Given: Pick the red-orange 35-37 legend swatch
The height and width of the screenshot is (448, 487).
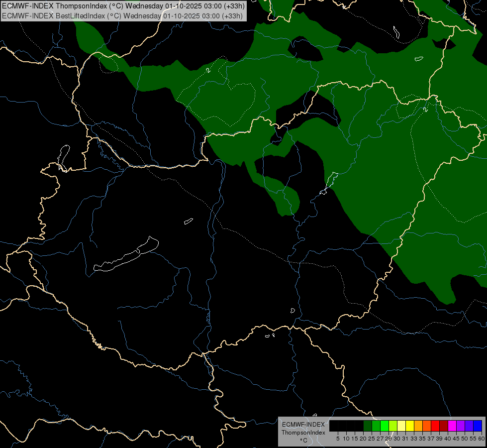Looking at the screenshot, I should click(x=427, y=426).
